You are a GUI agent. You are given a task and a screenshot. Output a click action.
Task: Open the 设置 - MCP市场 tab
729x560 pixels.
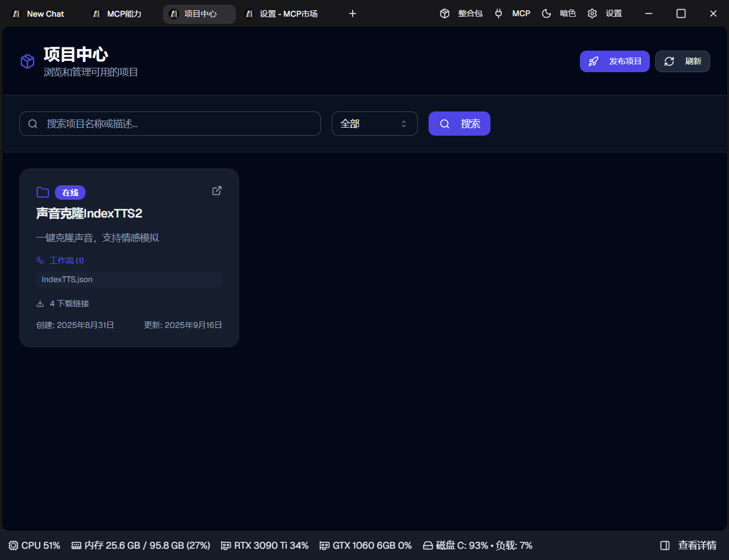pyautogui.click(x=282, y=14)
